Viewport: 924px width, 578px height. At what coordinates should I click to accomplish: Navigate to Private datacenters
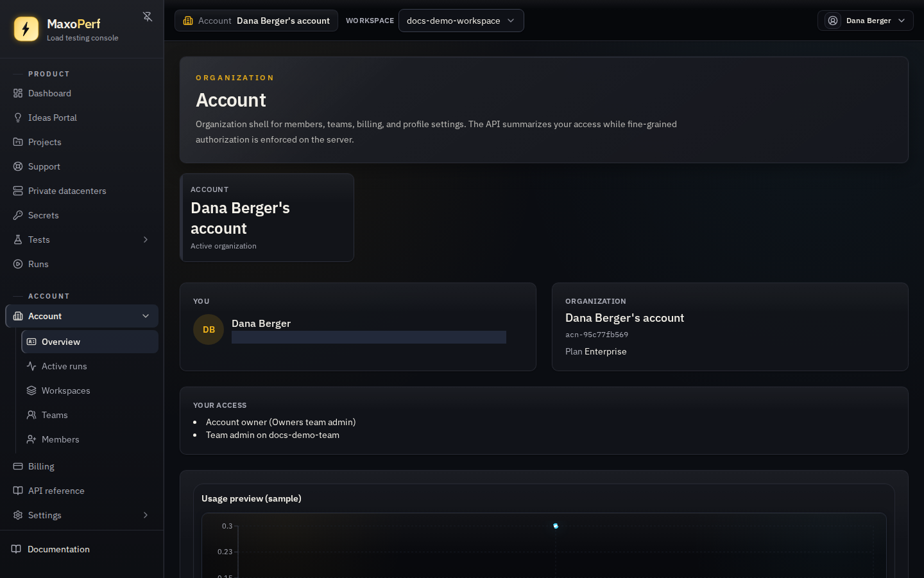tap(81, 191)
